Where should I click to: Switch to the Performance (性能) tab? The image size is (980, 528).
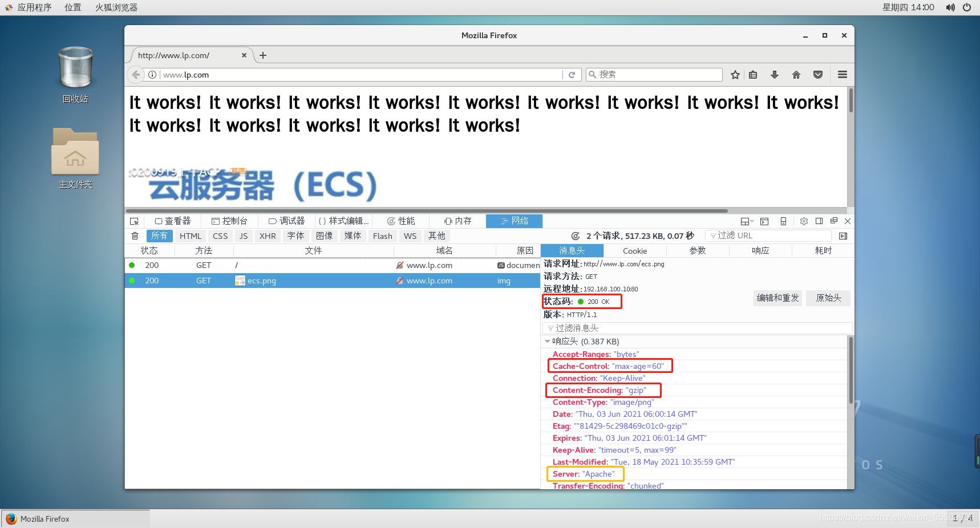click(401, 221)
